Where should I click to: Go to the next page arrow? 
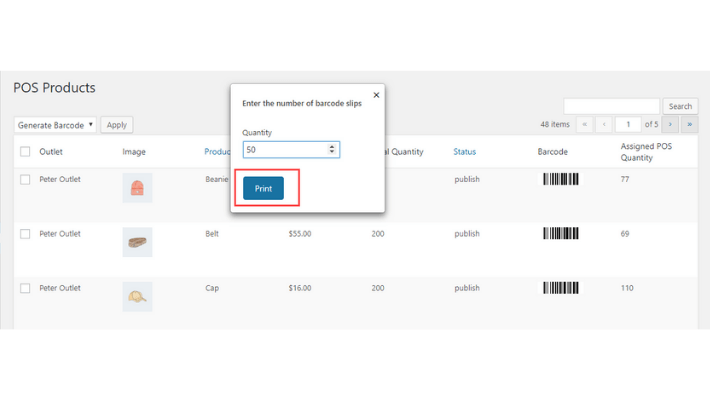670,125
